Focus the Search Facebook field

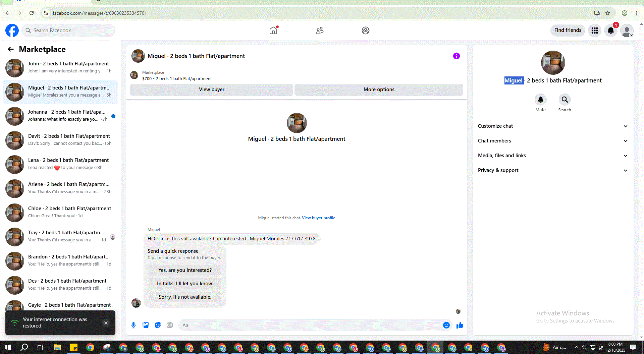pyautogui.click(x=68, y=31)
